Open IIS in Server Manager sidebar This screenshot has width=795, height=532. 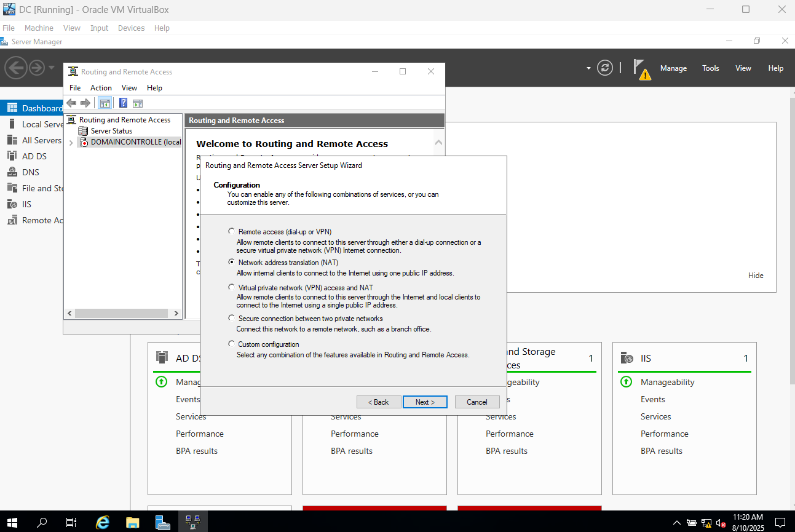coord(32,204)
